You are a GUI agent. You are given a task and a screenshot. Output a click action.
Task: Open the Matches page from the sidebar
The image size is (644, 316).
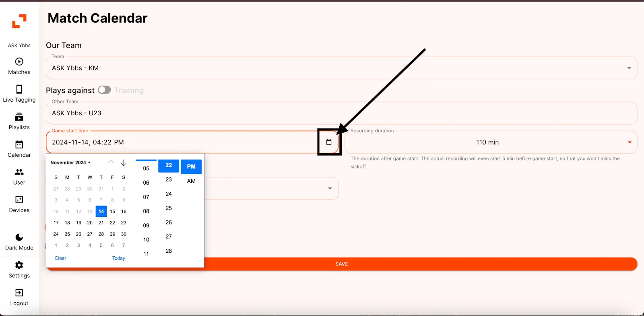coord(19,67)
